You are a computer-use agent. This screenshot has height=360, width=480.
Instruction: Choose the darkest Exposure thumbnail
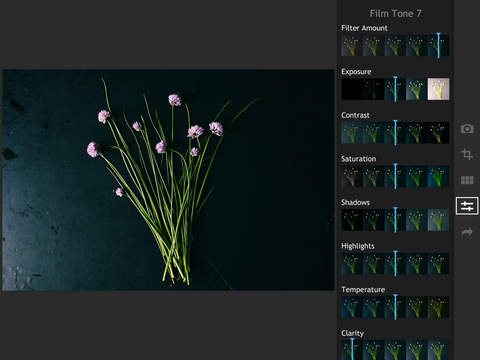(352, 89)
